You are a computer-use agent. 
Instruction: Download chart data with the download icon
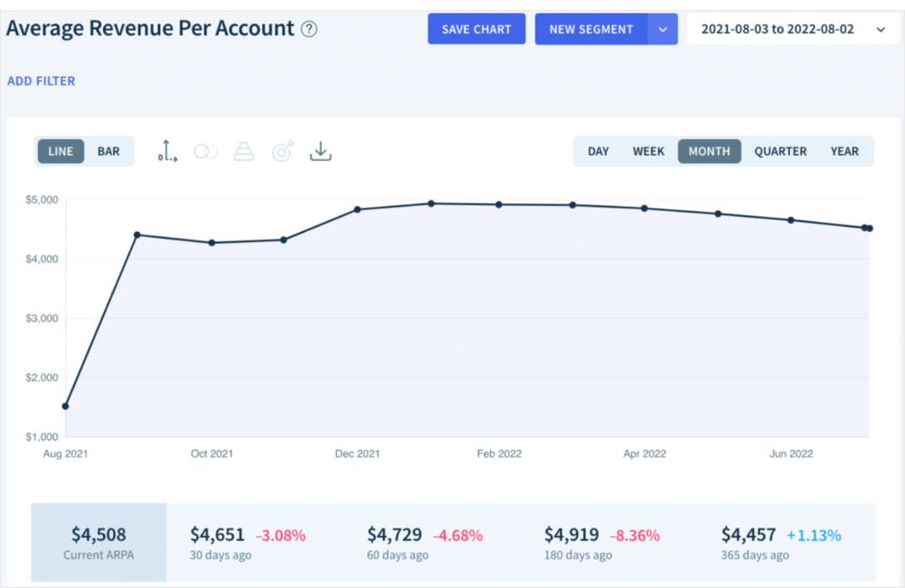[x=320, y=151]
